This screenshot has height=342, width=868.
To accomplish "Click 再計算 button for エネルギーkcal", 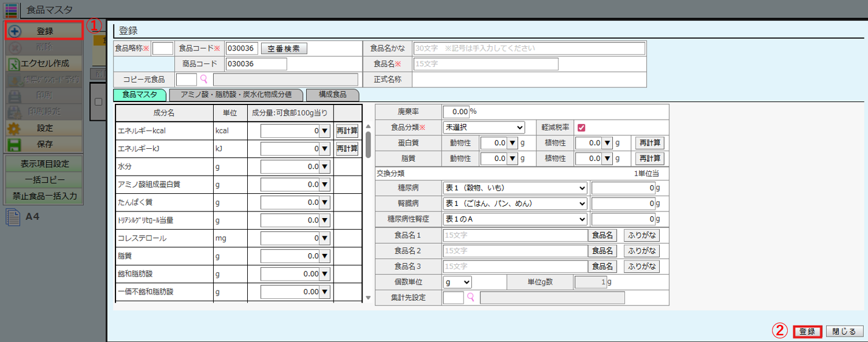I will (x=347, y=131).
